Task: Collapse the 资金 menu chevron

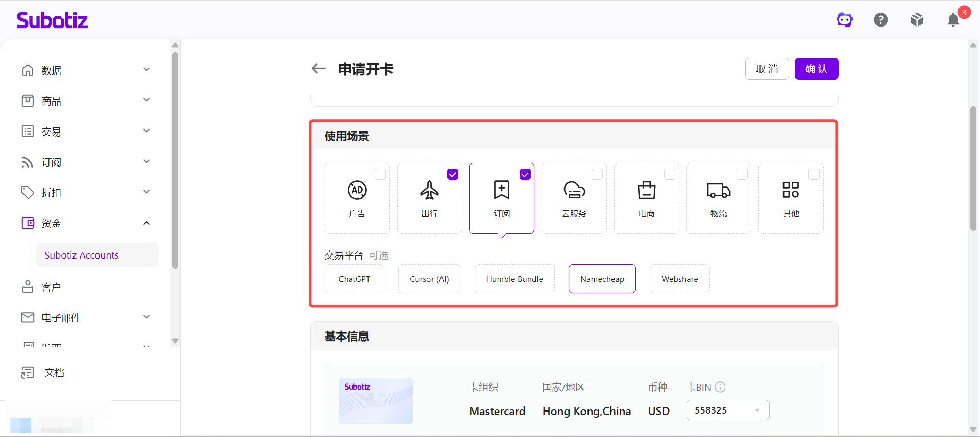Action: click(x=146, y=223)
